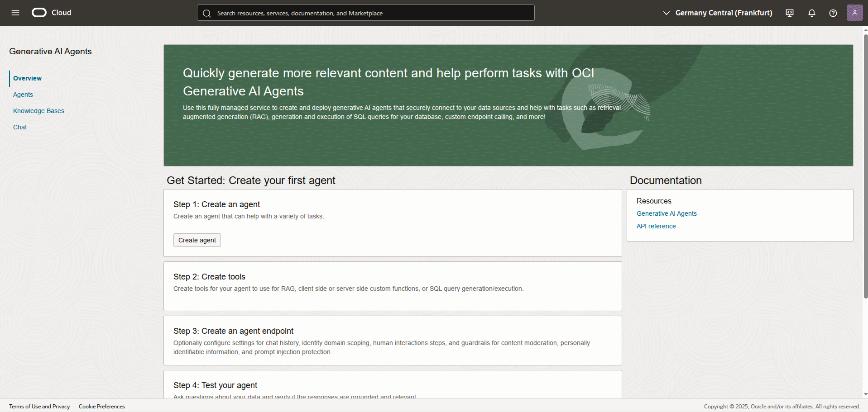868x412 pixels.
Task: Click the Generative AI Agents sidebar title
Action: [x=50, y=52]
